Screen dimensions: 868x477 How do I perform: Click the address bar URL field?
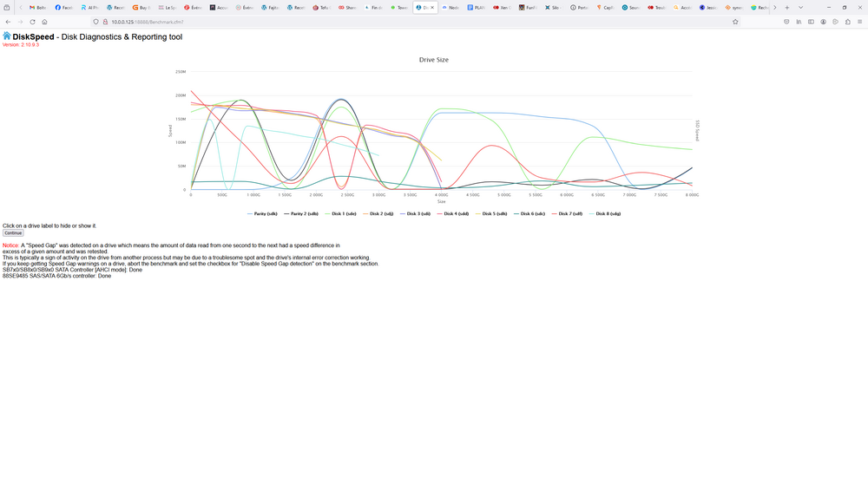click(415, 23)
